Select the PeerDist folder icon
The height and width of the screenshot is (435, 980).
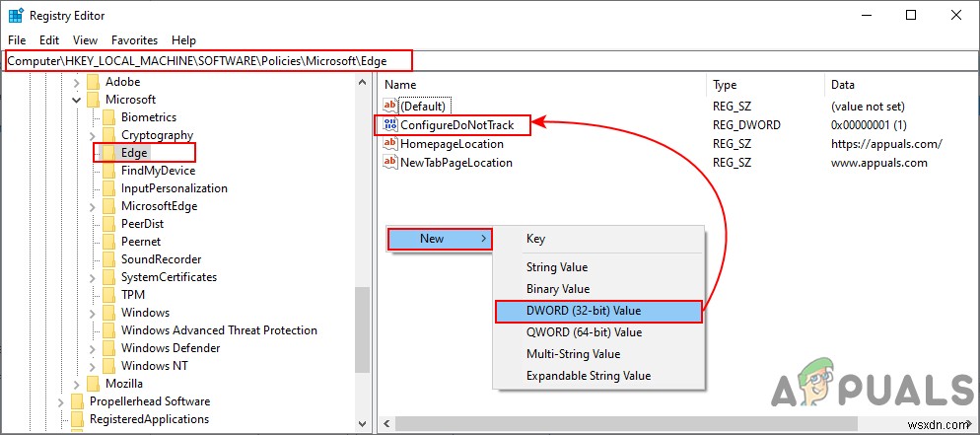[x=109, y=224]
